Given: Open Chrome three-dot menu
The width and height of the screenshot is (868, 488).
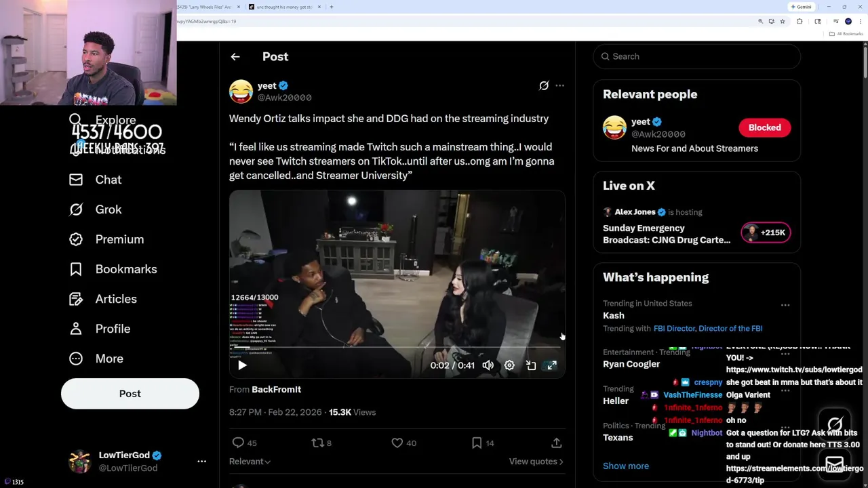Looking at the screenshot, I should pyautogui.click(x=859, y=21).
